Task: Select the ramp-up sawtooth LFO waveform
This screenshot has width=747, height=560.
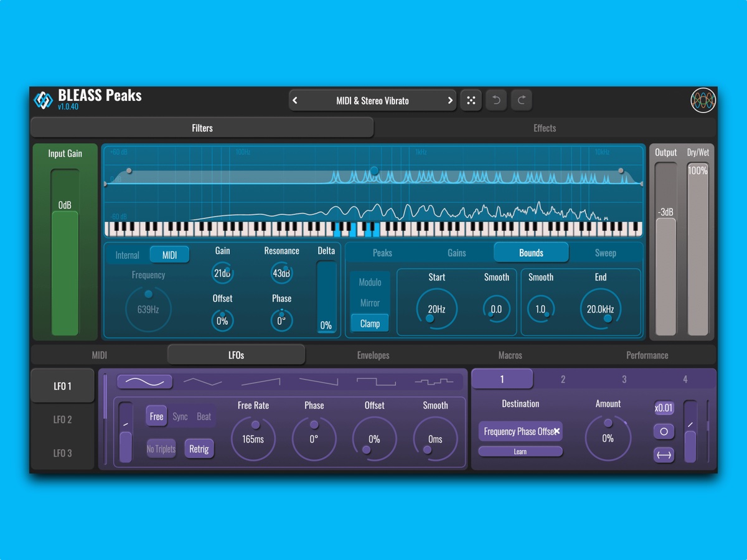Action: pos(261,381)
